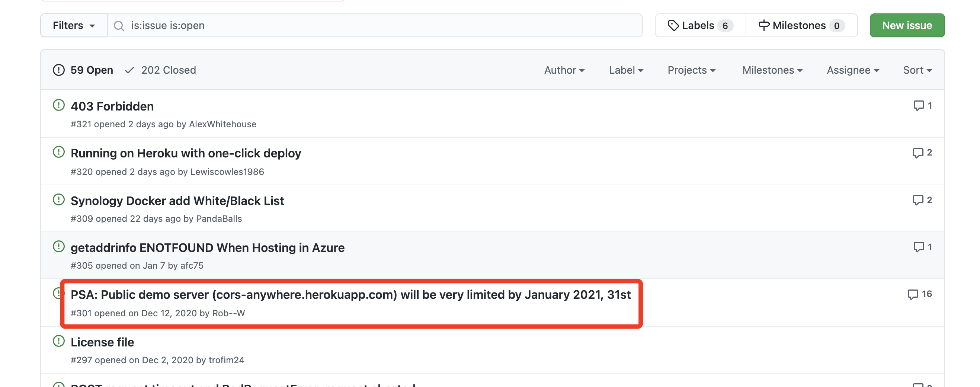
Task: Click the open circle icon beside 59 Open
Action: 58,70
